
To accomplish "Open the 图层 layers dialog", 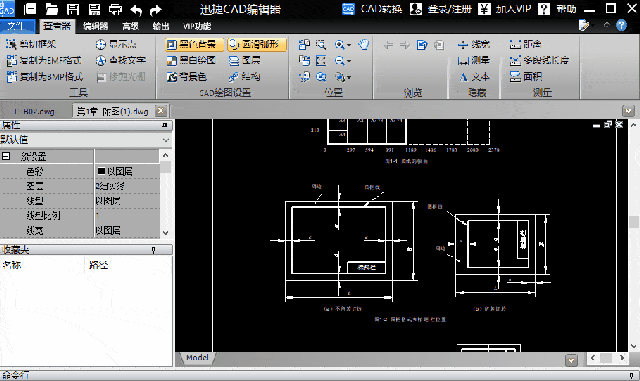I will click(x=244, y=60).
